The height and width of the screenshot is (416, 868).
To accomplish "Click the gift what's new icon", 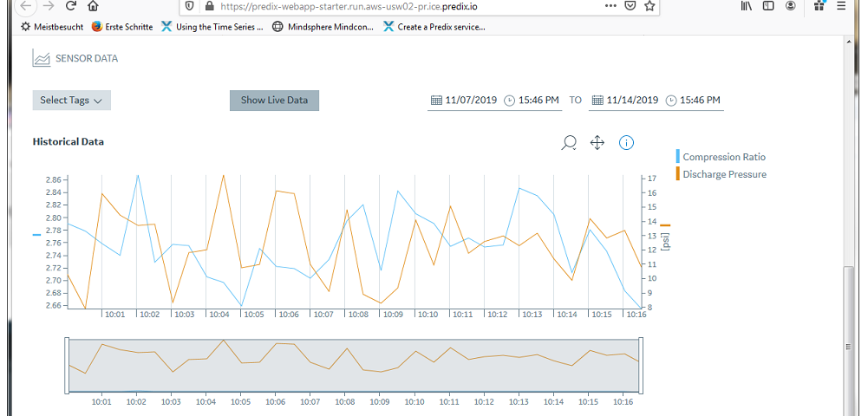I will pos(819,6).
